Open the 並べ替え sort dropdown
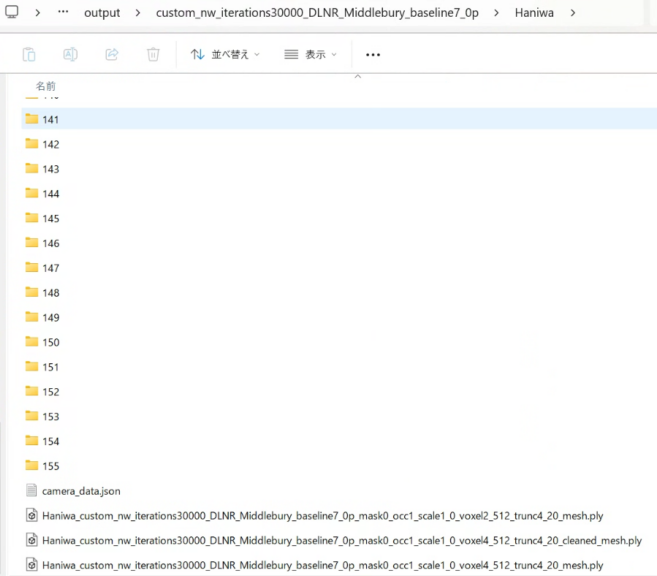The height and width of the screenshot is (576, 657). [225, 54]
